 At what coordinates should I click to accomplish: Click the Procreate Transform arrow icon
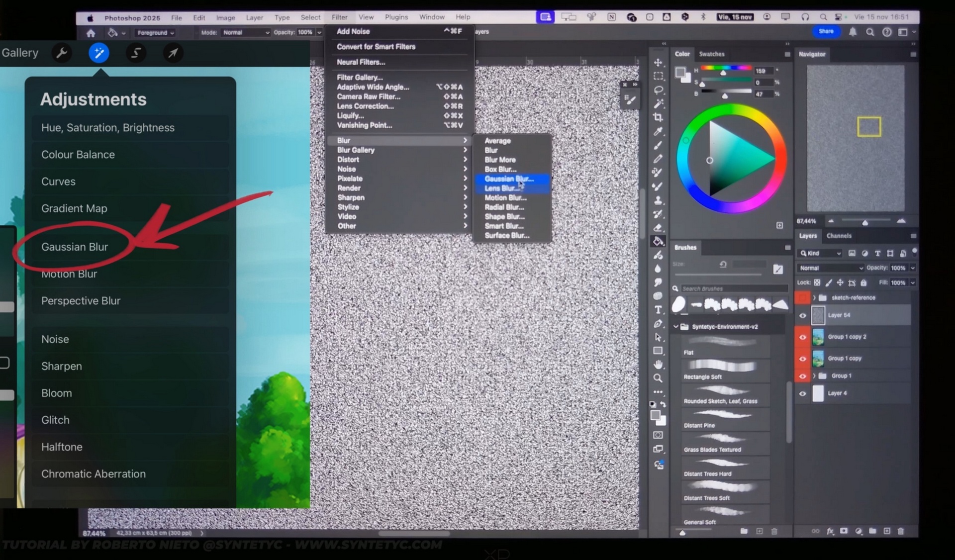pyautogui.click(x=173, y=53)
